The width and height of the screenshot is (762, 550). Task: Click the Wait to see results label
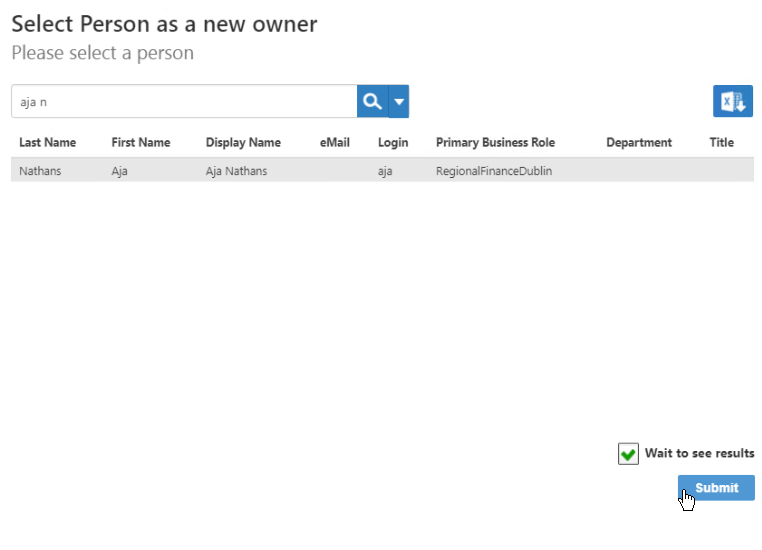699,454
